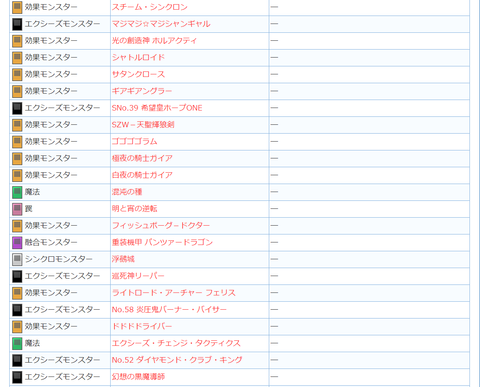Viewport: 480px width, 387px height.
Task: Click エクシーズモンスター label in 巡死神リーパー row
Action: coord(62,276)
